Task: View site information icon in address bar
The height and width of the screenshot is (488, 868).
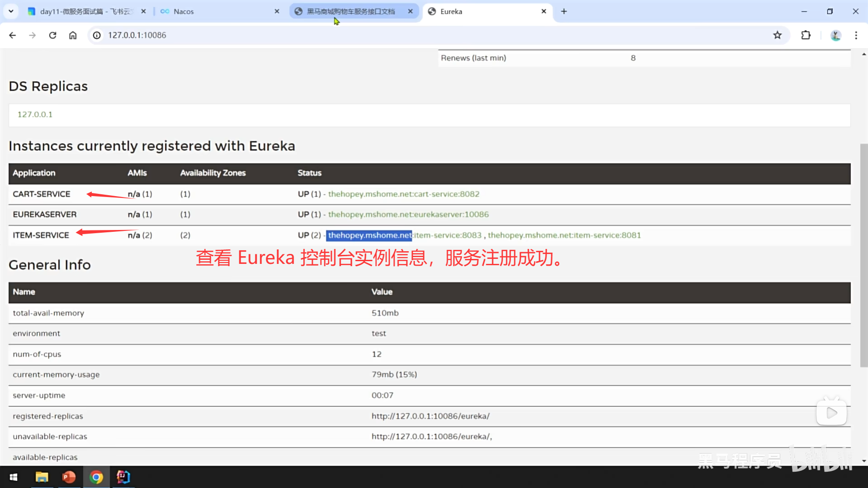Action: coord(97,35)
